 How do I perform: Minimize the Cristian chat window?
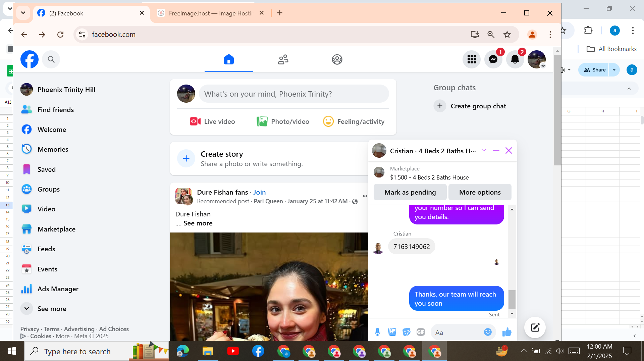[496, 151]
